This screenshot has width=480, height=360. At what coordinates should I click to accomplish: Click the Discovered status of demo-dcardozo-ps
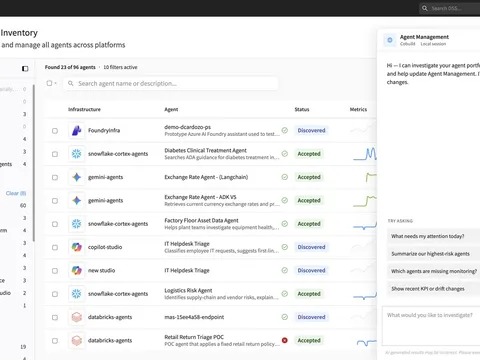(311, 131)
